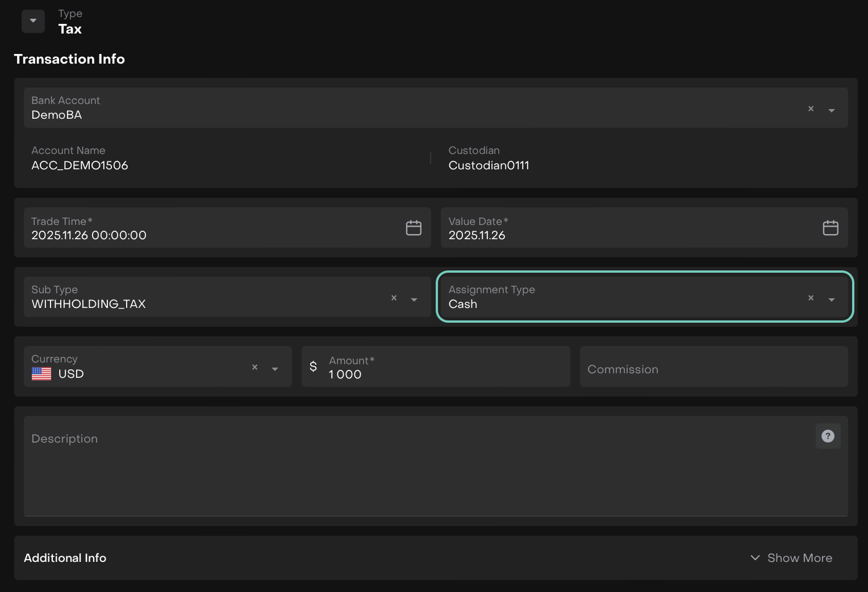Click the US flag currency icon
Viewport: 868px width, 592px height.
point(41,374)
